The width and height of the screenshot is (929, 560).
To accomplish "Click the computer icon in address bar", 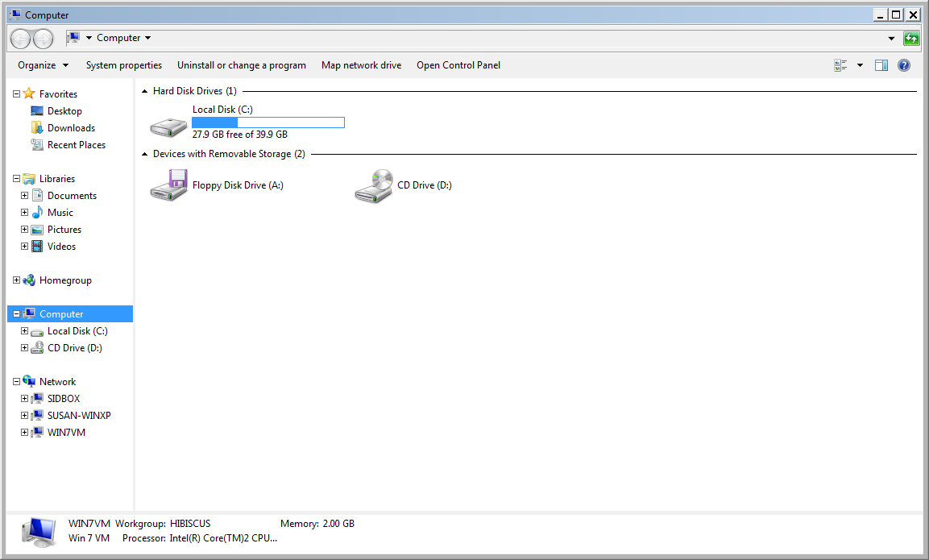I will click(x=73, y=38).
